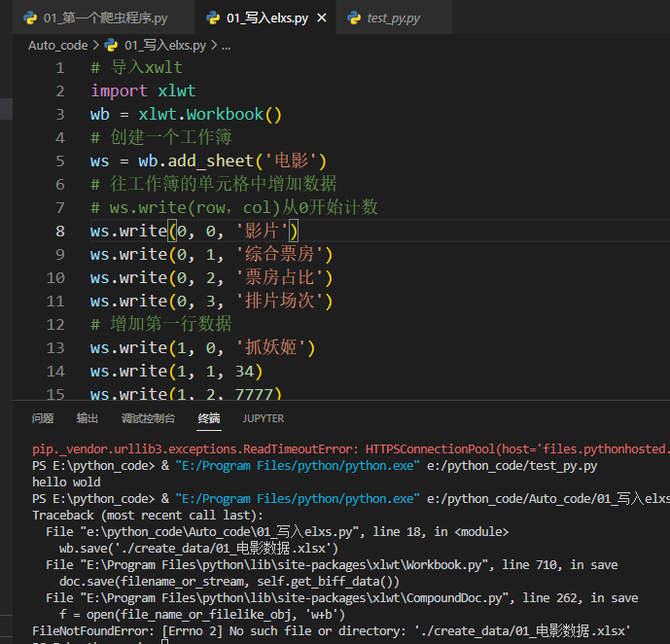Click the f = open(...) traceback line
The image size is (670, 644).
tap(202, 615)
